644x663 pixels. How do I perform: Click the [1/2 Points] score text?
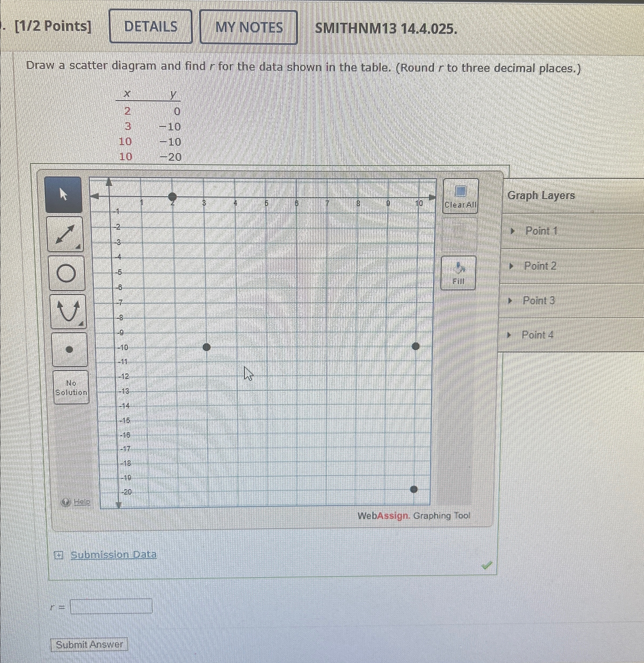[x=54, y=27]
